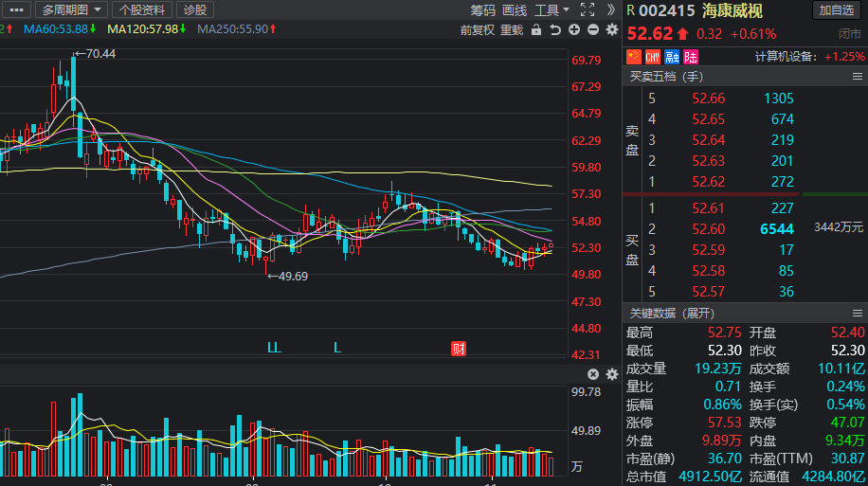This screenshot has height=486, width=868.
Task: Close the volume sub-chart panel
Action: click(x=593, y=374)
